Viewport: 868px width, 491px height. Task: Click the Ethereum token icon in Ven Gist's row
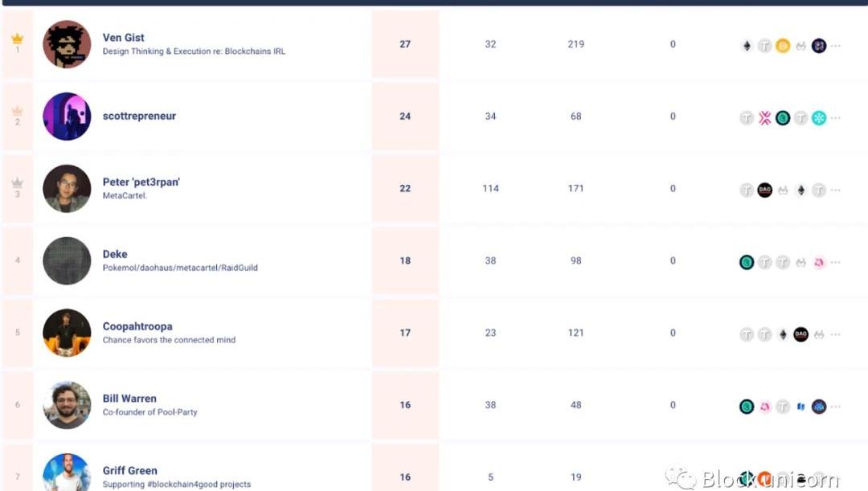(747, 46)
